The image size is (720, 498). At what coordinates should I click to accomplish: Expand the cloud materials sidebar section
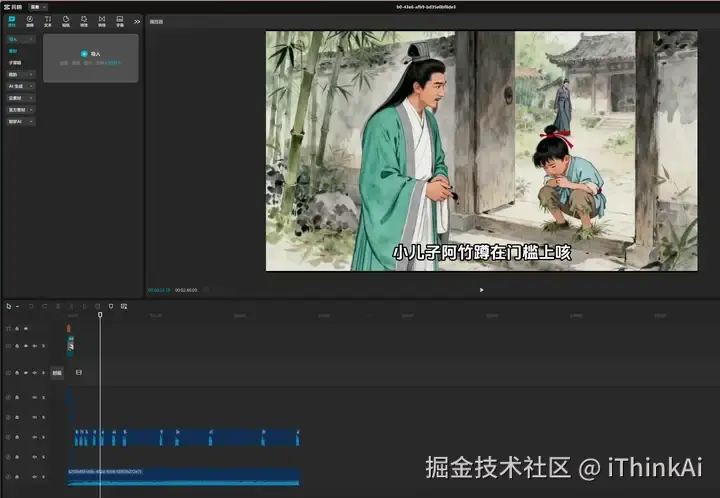pos(21,98)
